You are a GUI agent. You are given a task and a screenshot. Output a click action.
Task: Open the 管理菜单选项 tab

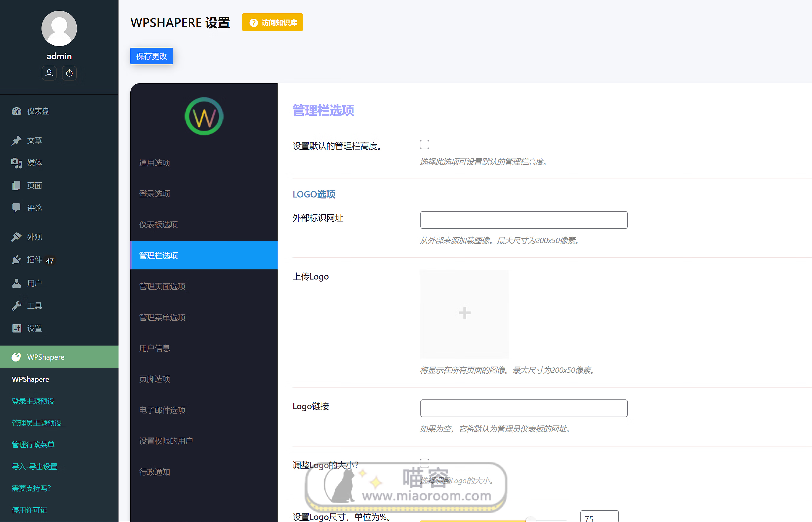(204, 317)
